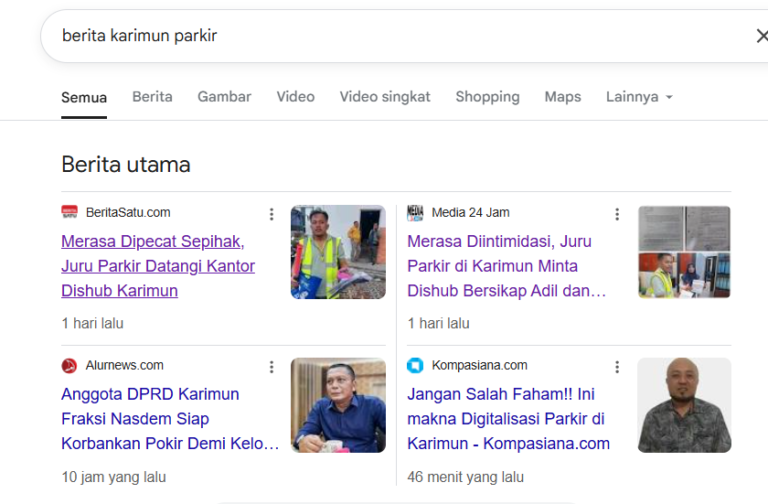Open 'Merasa Diintimidasi, Juru Parkir di Karimun' article
768x504 pixels.
(506, 266)
